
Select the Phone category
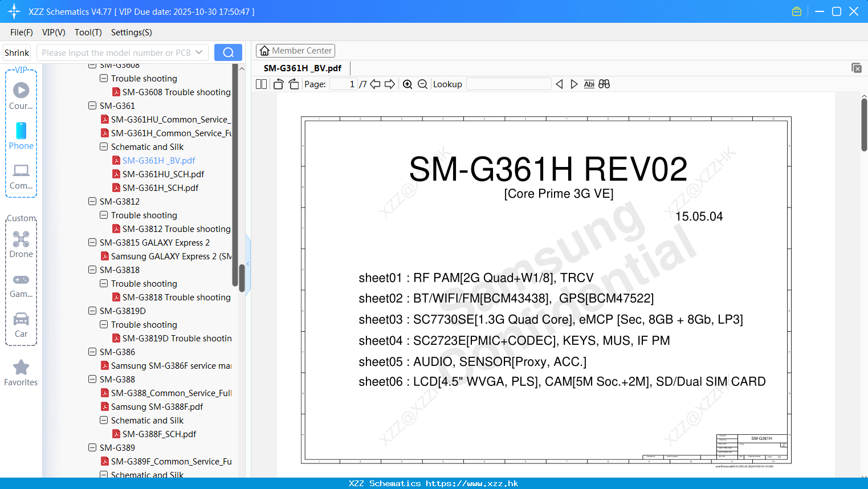[21, 136]
